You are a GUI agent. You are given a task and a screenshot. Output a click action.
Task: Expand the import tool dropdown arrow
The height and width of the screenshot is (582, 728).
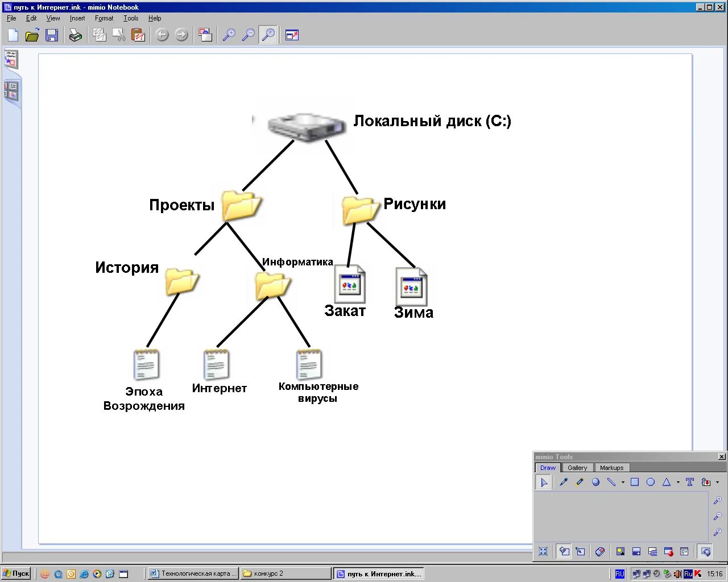717,483
